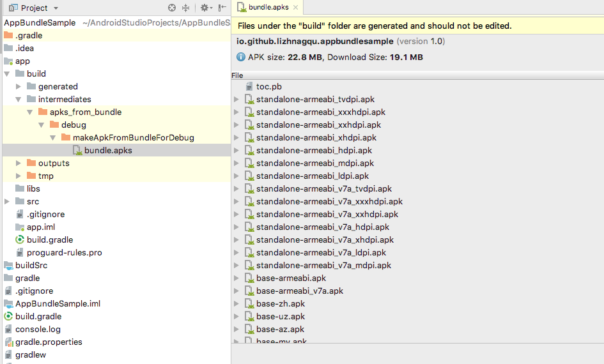Expand the outputs folder
This screenshot has height=364, width=604.
[x=19, y=163]
